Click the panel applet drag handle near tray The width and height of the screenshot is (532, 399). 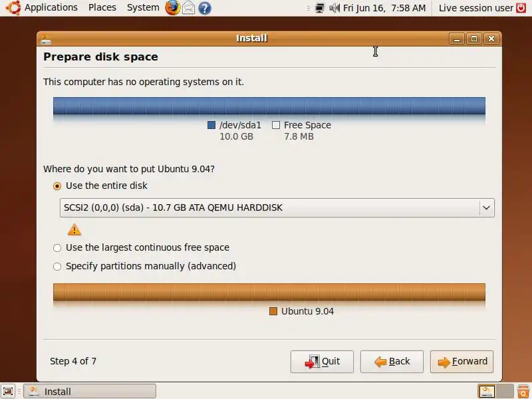point(309,8)
